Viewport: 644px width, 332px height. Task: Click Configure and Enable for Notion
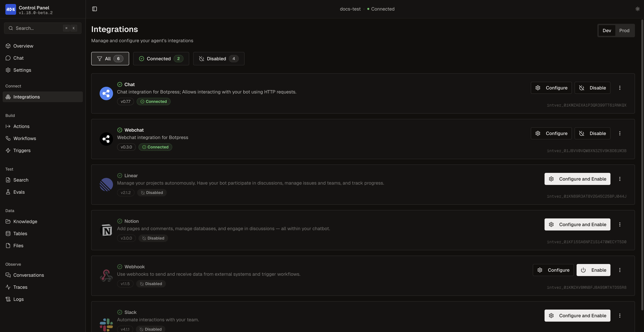click(x=577, y=224)
